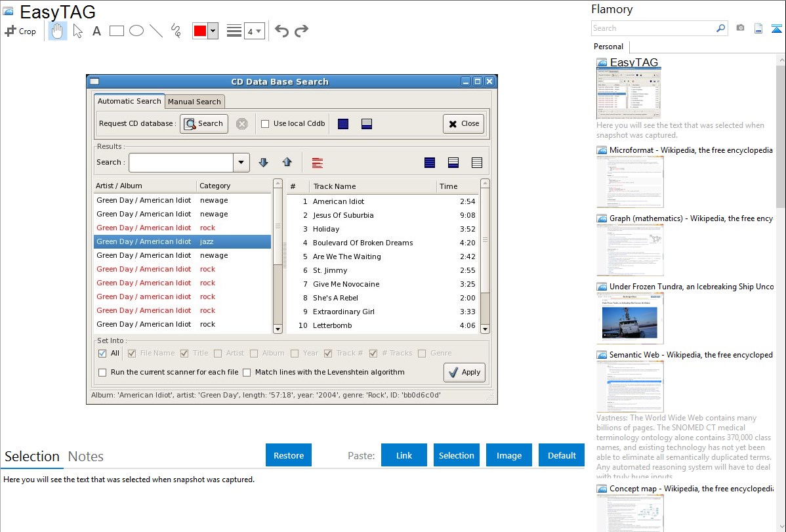The height and width of the screenshot is (532, 786).
Task: Click the Results search text field
Action: [181, 163]
